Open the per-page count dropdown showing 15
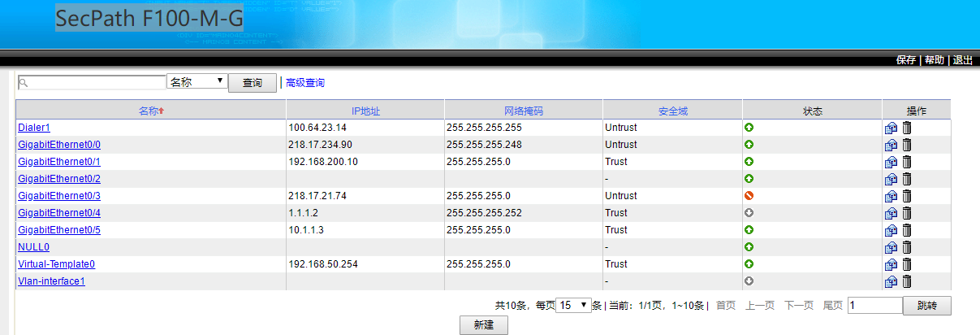 click(573, 306)
